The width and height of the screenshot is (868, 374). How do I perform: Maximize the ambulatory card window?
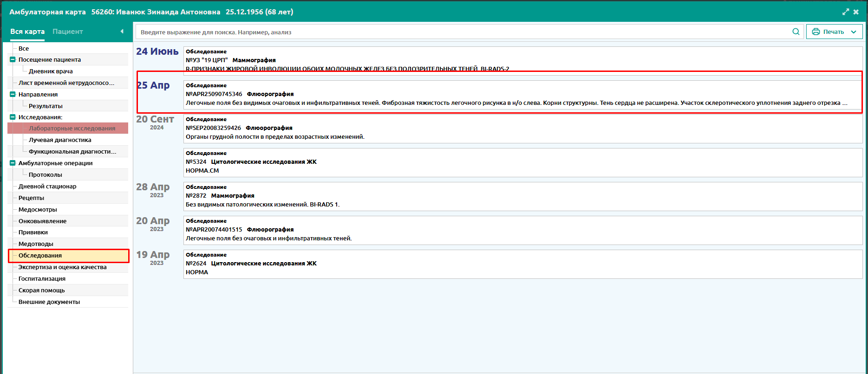[x=846, y=12]
